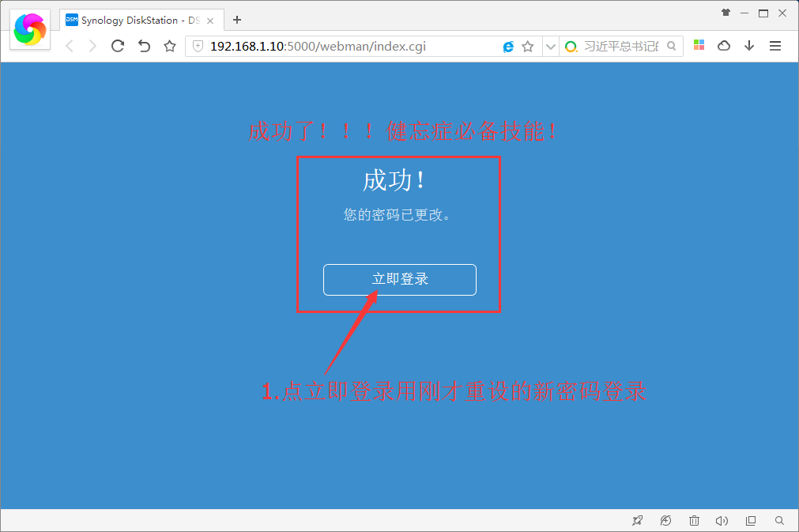Expand the address bar history dropdown
799x532 pixels.
tap(550, 46)
